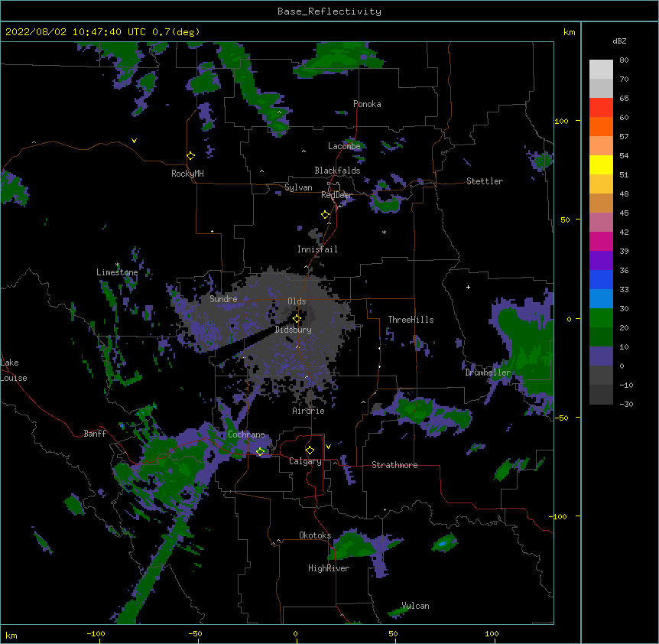Click the Didsbury town label
659x644 pixels.
[294, 330]
